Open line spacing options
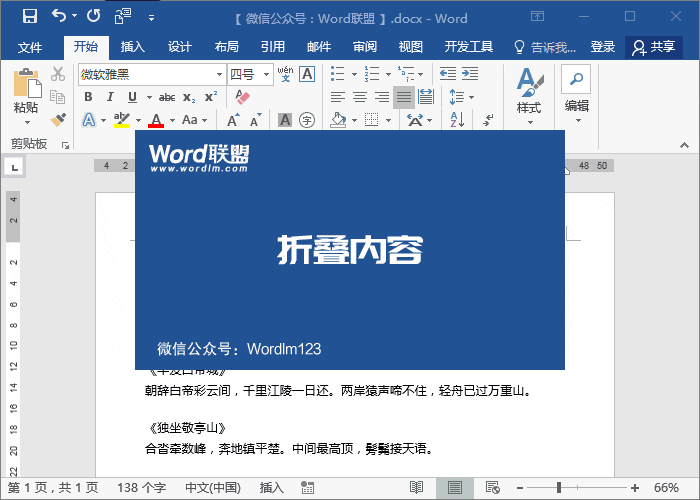This screenshot has width=700, height=500. (x=457, y=97)
